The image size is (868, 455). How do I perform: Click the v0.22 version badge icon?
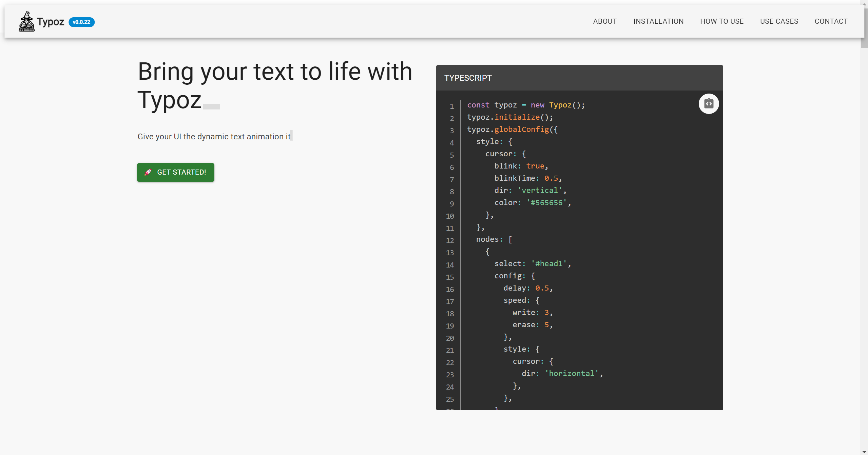[x=80, y=22]
